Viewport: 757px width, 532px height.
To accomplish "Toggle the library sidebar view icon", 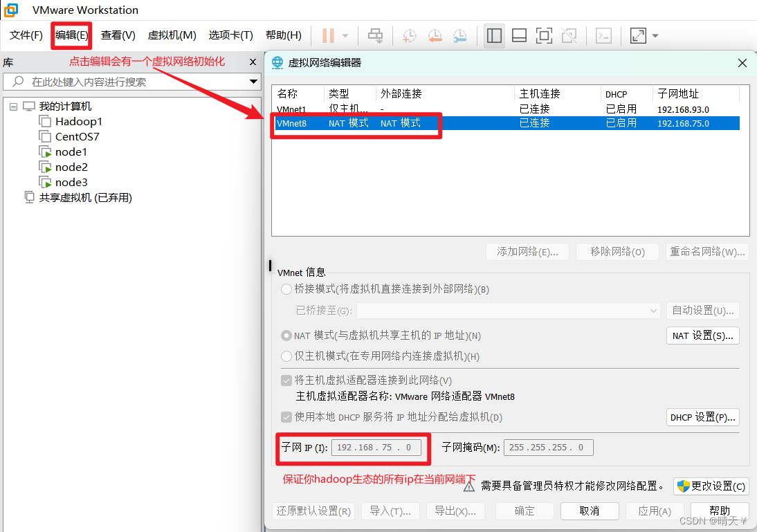I will tap(494, 35).
